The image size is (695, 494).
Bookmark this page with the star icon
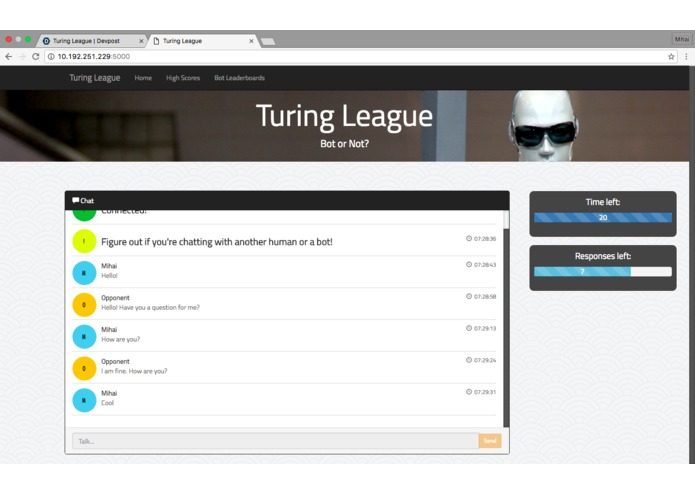pyautogui.click(x=671, y=56)
